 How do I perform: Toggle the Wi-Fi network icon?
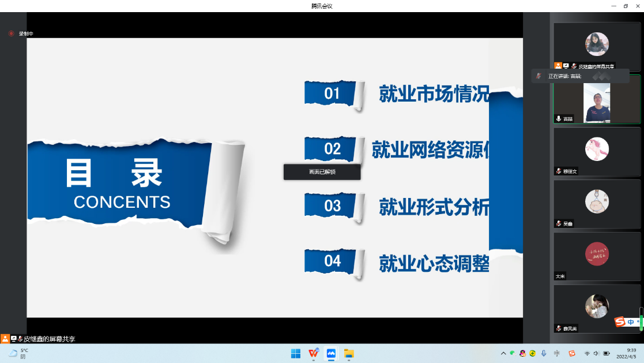tap(587, 353)
